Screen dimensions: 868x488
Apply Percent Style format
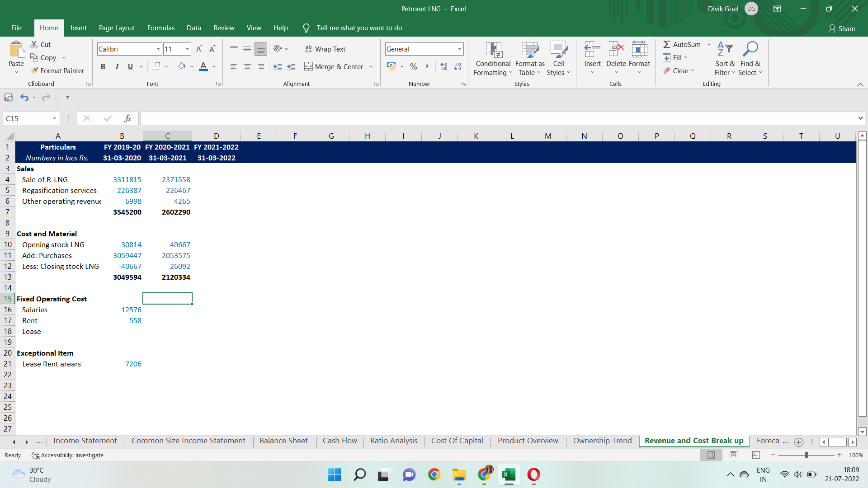pyautogui.click(x=413, y=66)
